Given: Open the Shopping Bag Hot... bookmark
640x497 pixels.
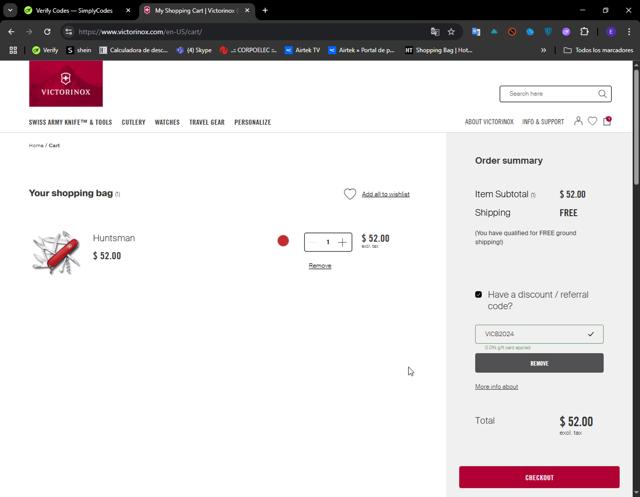Looking at the screenshot, I should [x=438, y=50].
